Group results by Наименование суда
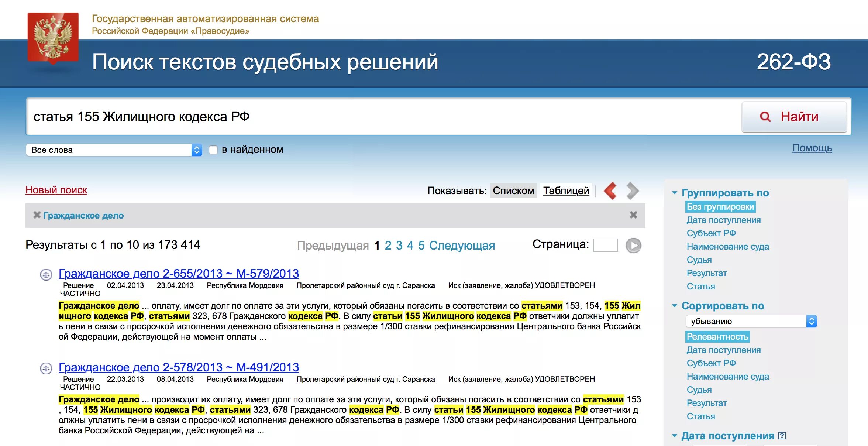Screen dimensions: 868x446 click(728, 247)
